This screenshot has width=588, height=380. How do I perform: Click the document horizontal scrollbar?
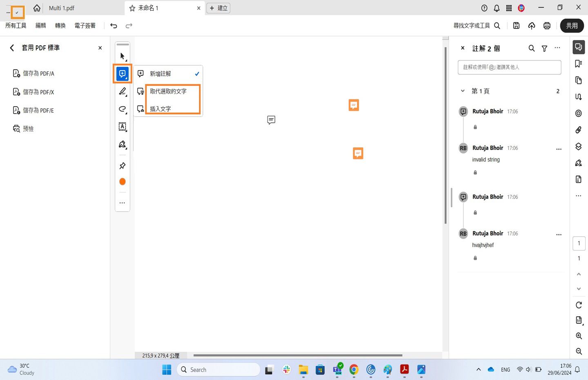coord(298,355)
